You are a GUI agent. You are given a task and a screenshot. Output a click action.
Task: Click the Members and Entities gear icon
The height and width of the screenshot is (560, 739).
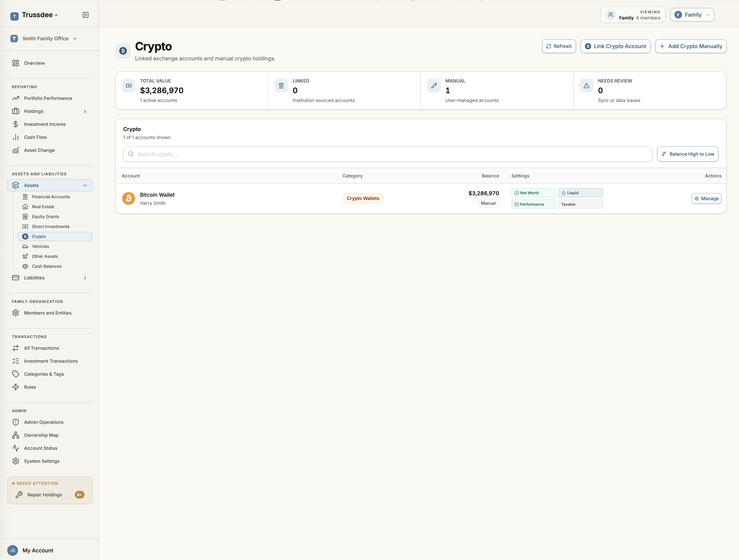16,313
